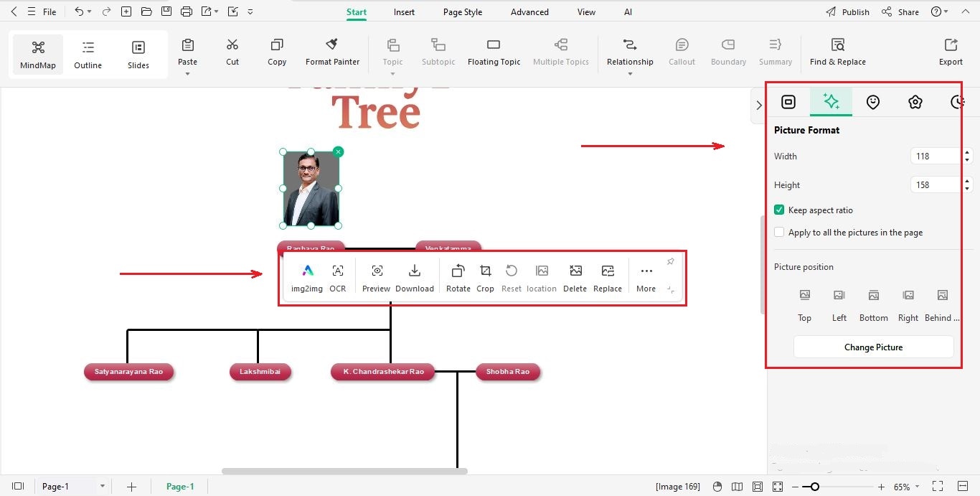Expand the Paste dropdown arrow

187,73
